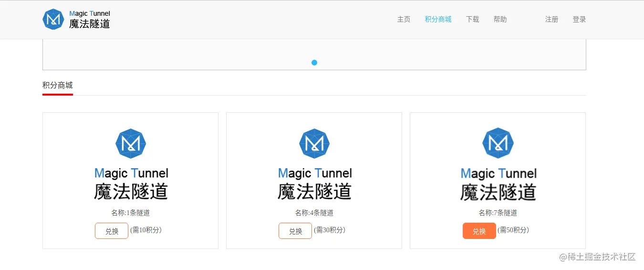Click the logo icon on 7条隧道 card
This screenshot has height=270, width=644.
498,143
